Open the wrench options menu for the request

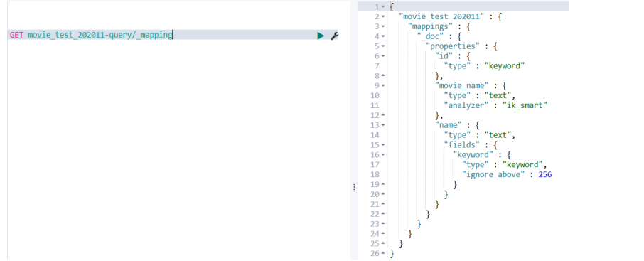point(334,36)
